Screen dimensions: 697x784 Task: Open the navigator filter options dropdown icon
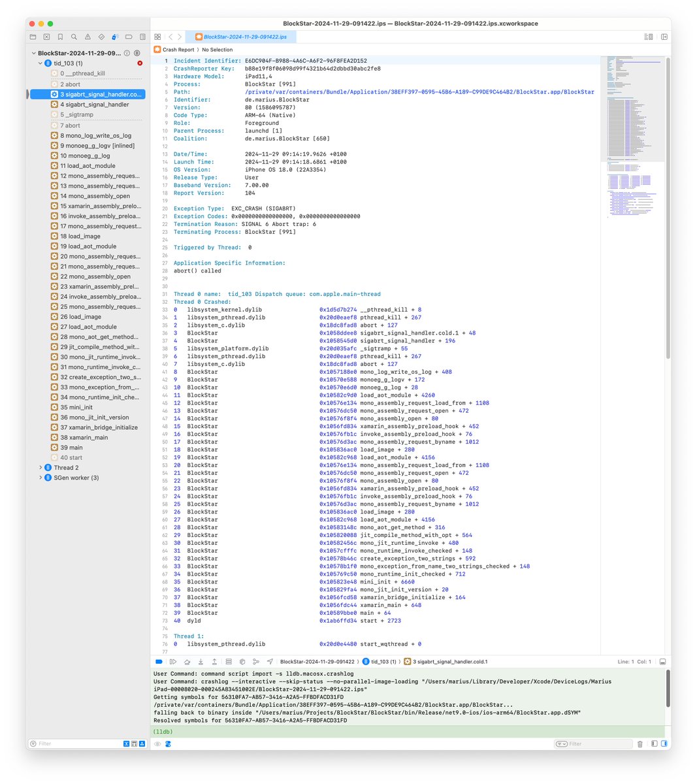click(x=32, y=744)
